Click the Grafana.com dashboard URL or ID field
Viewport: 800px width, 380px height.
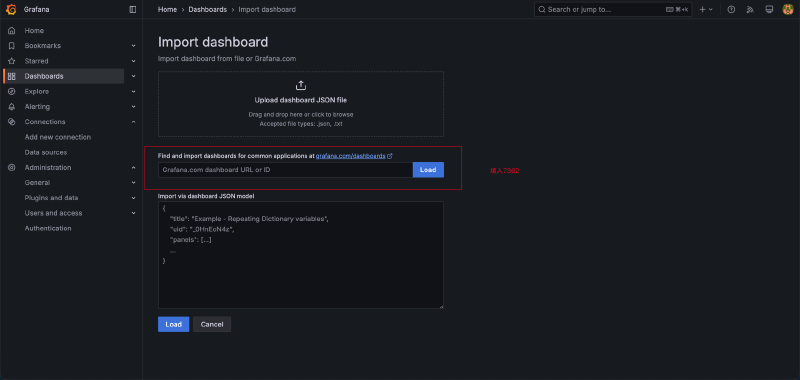pyautogui.click(x=285, y=170)
